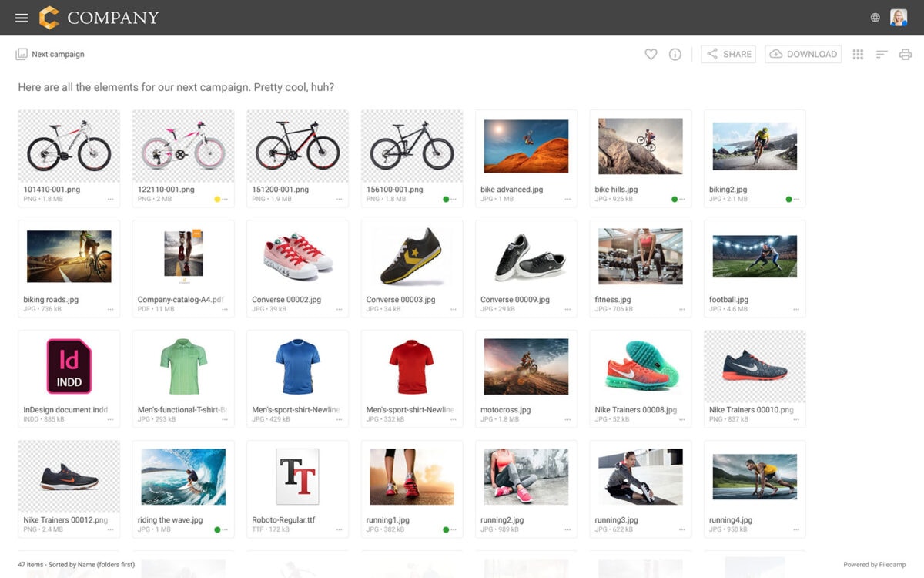Open the list view sorting options
This screenshot has width=924, height=578.
pyautogui.click(x=881, y=54)
